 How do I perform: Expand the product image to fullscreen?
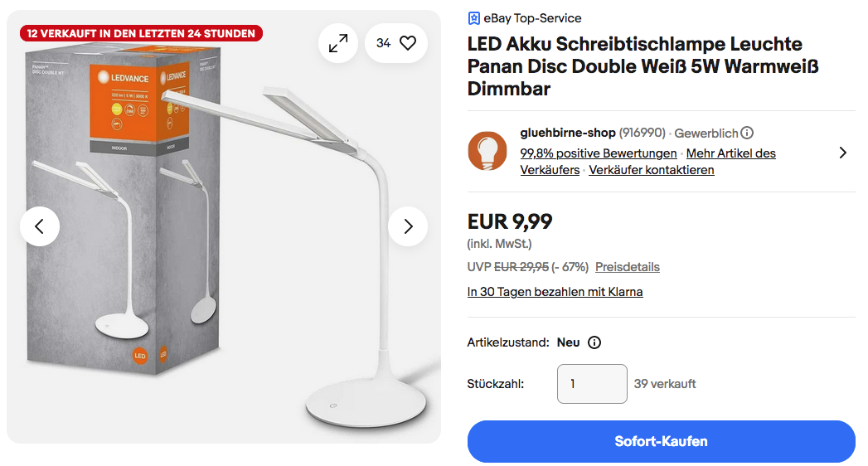point(338,44)
